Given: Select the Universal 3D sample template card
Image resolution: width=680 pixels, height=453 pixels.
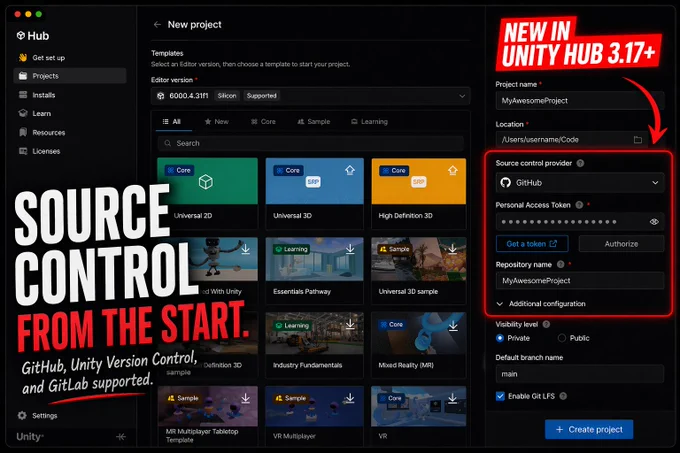Looking at the screenshot, I should [x=418, y=270].
